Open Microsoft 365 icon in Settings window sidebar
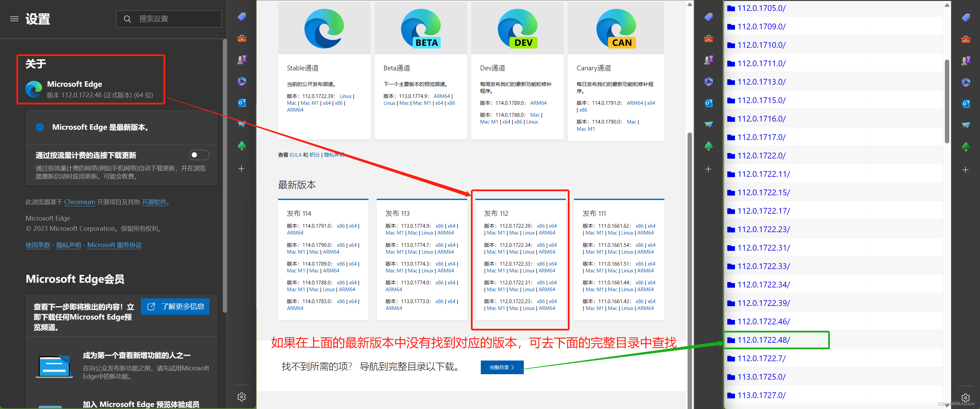Screen dimensions: 980x409 [x=242, y=81]
